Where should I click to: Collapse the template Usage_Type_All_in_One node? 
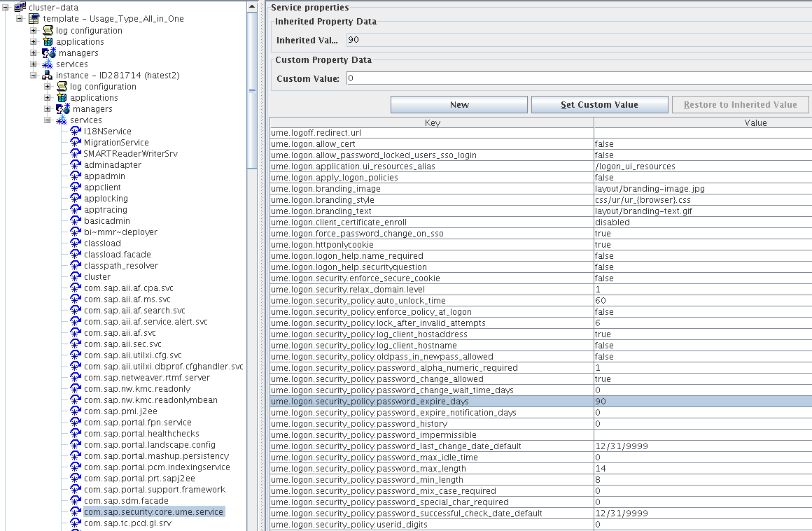tap(20, 19)
